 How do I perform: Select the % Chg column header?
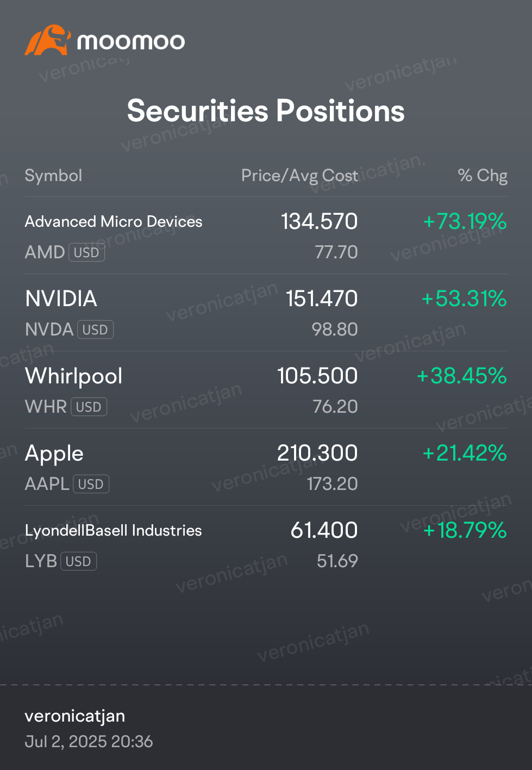point(483,176)
